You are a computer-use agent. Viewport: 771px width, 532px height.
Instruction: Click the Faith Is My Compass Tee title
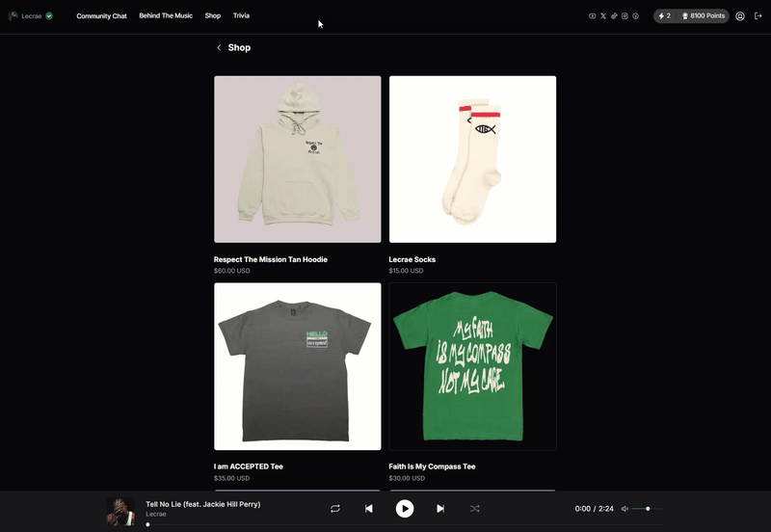[432, 466]
